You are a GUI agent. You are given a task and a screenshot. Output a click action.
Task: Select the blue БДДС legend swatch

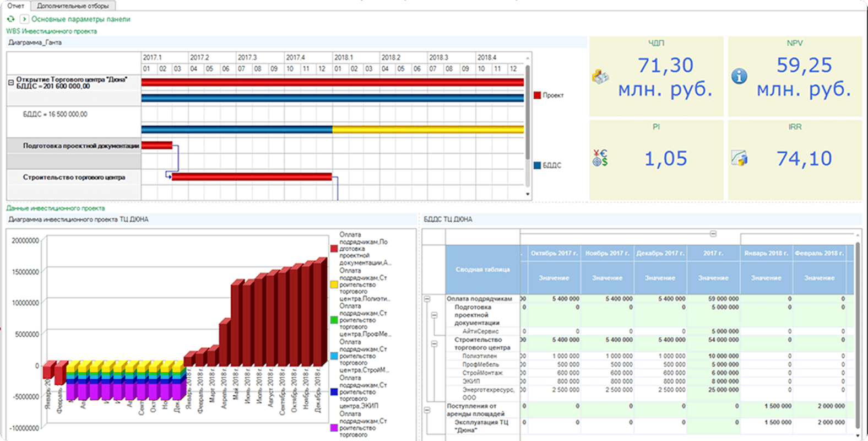coord(537,165)
